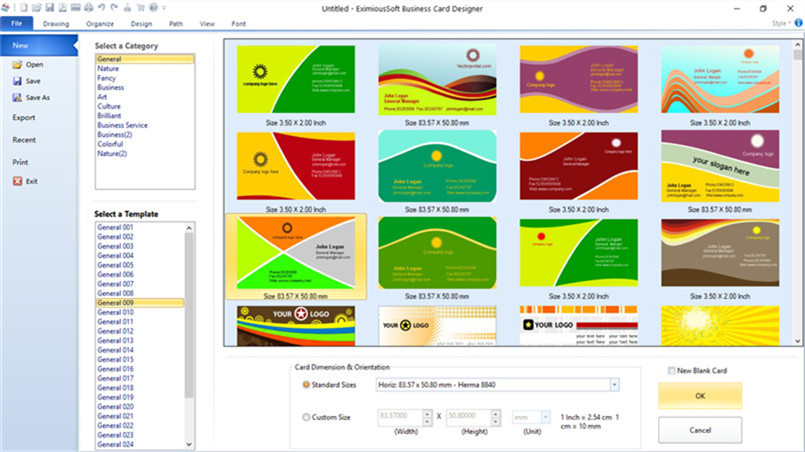
Task: Switch to the Path tab
Action: 176,24
